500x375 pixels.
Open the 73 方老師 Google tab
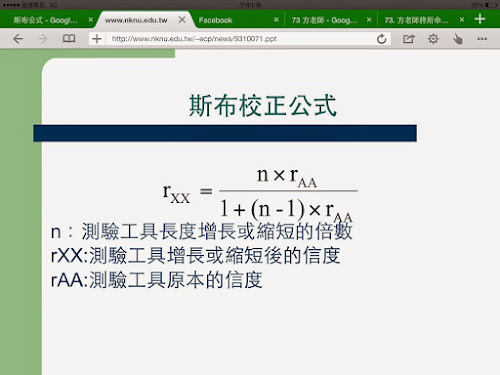(324, 20)
